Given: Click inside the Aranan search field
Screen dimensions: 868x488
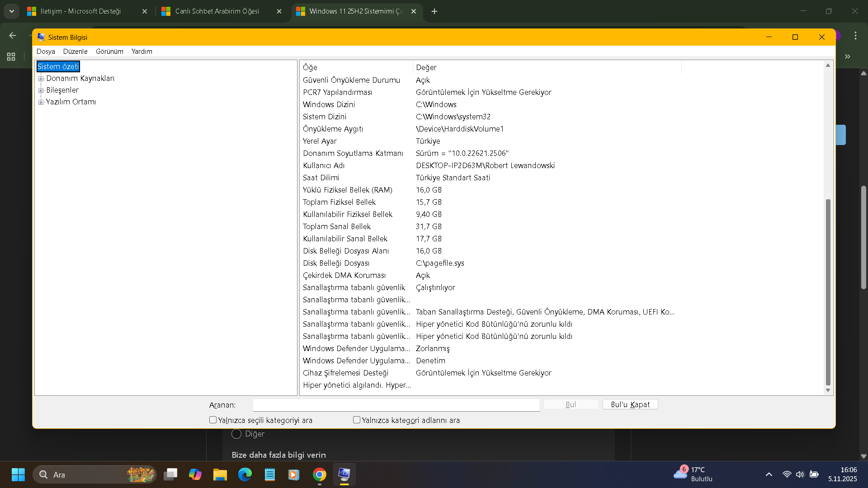Looking at the screenshot, I should pyautogui.click(x=396, y=404).
